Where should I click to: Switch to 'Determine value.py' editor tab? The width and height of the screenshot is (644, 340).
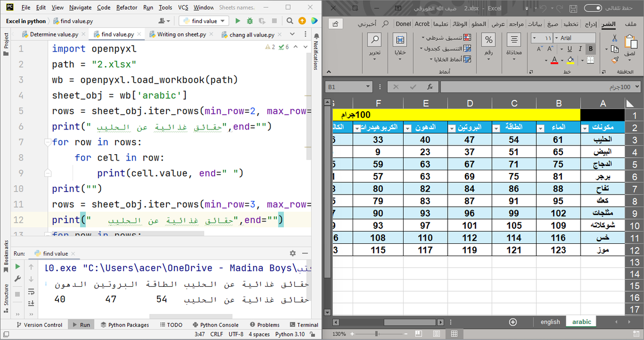54,34
